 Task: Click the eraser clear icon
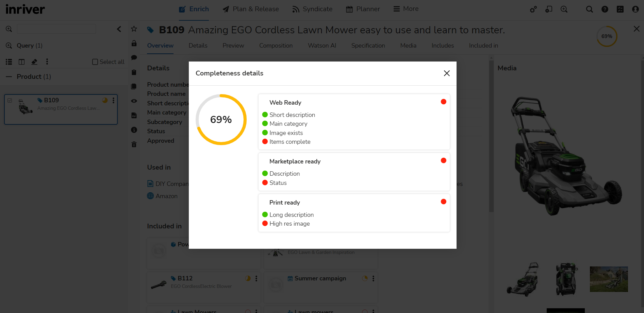click(34, 62)
